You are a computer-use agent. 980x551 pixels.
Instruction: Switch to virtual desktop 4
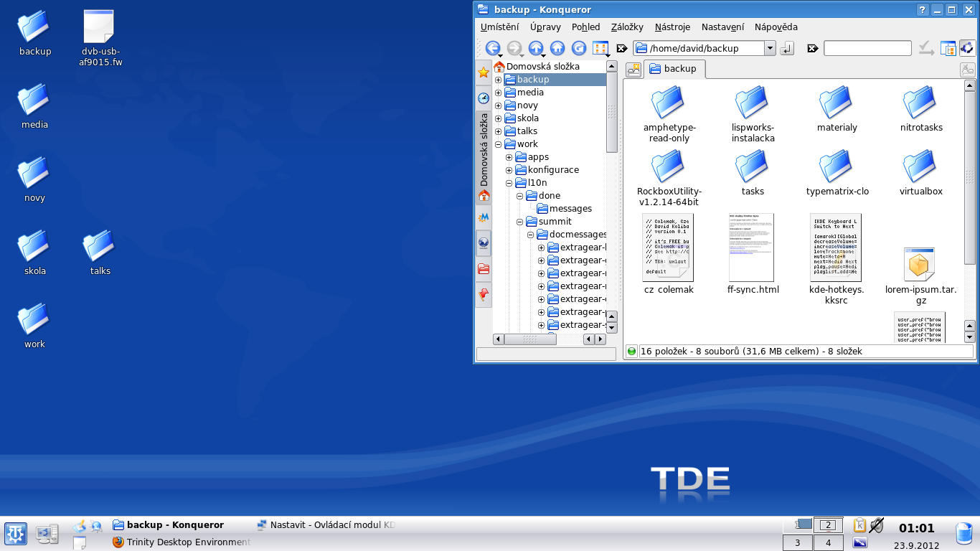(x=829, y=542)
